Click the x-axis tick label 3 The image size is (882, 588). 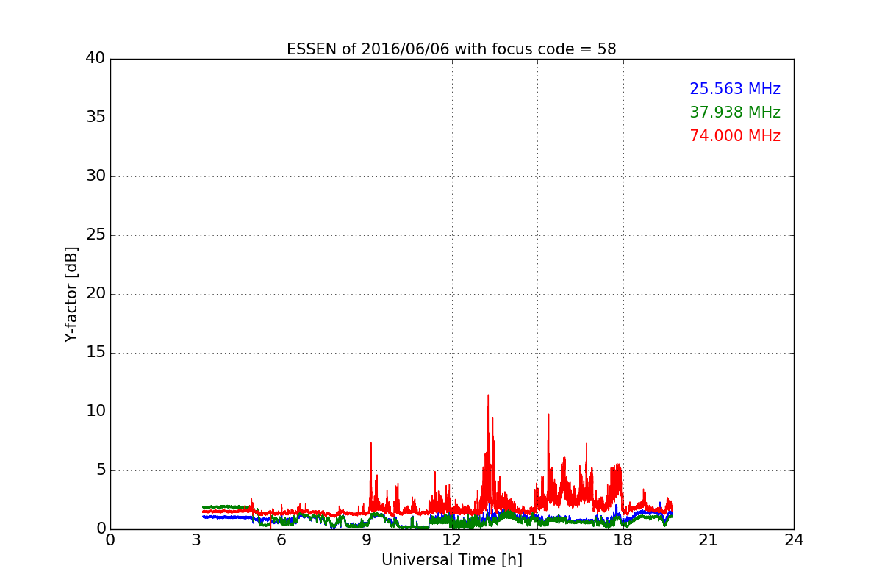[x=196, y=540]
